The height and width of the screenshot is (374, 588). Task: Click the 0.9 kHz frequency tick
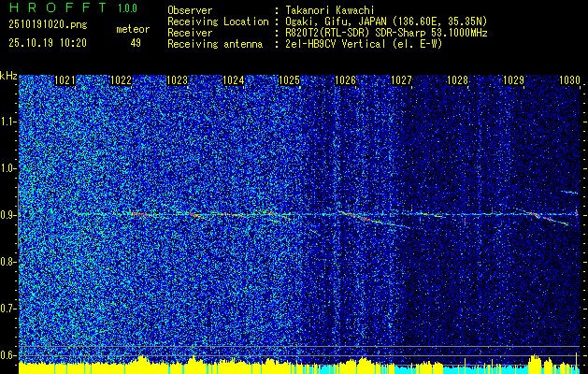pyautogui.click(x=7, y=215)
